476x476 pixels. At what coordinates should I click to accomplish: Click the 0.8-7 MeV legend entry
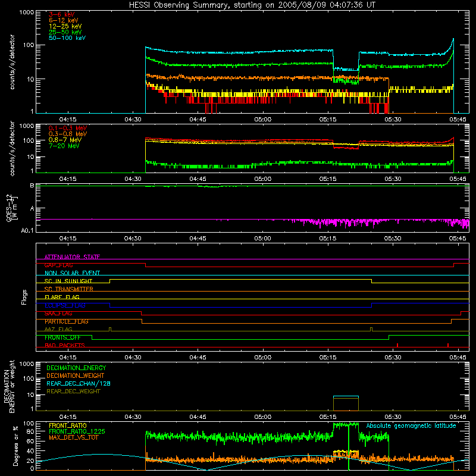[65, 140]
